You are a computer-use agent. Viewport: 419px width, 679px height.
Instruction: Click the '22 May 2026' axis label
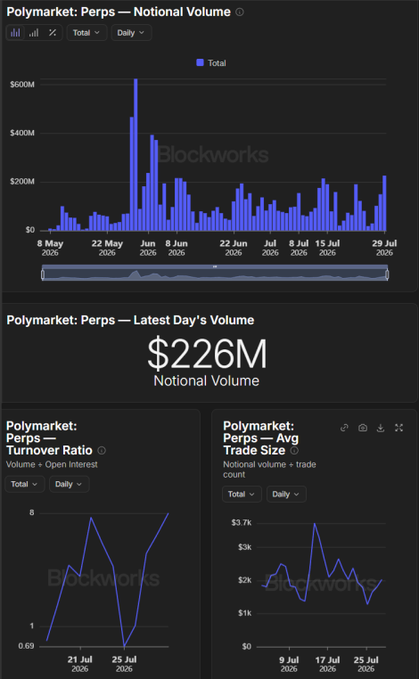click(x=107, y=248)
